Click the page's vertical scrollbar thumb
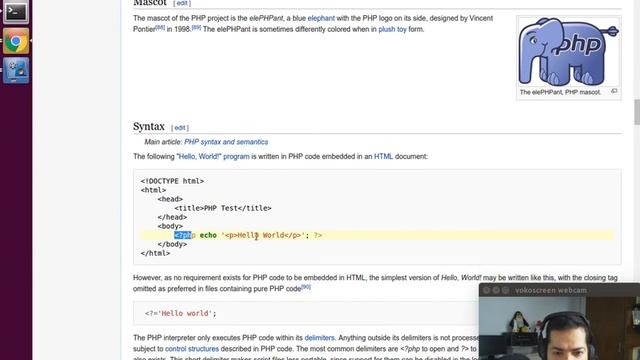Viewport: 640px width, 360px height. coord(637,112)
